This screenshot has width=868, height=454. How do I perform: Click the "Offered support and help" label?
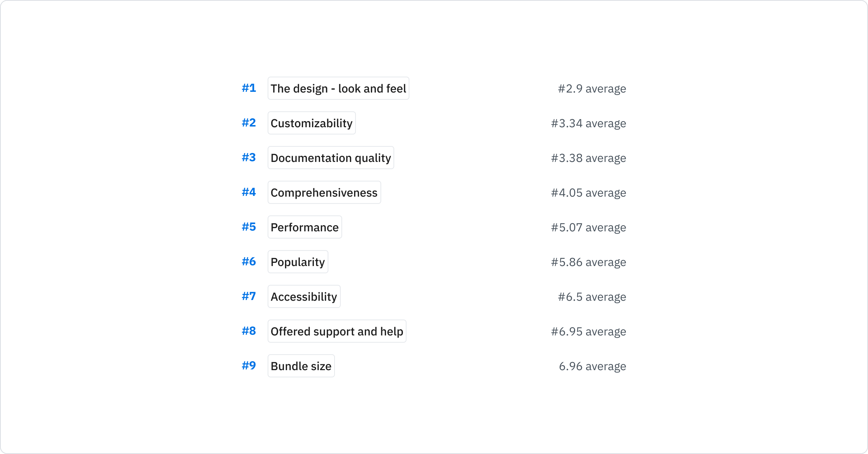pos(337,331)
